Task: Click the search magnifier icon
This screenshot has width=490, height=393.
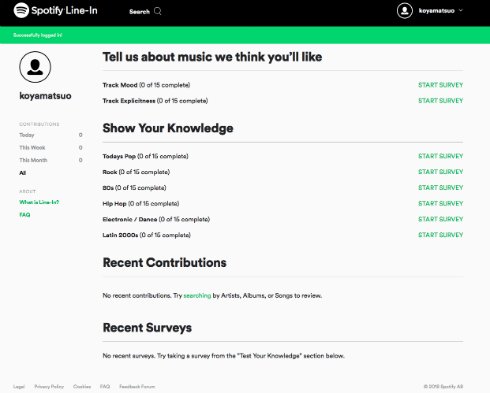Action: (158, 11)
